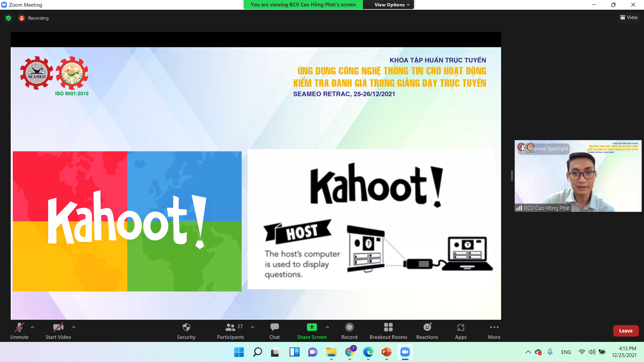Expand video options arrow next to Start Video
644x362 pixels.
point(74,327)
